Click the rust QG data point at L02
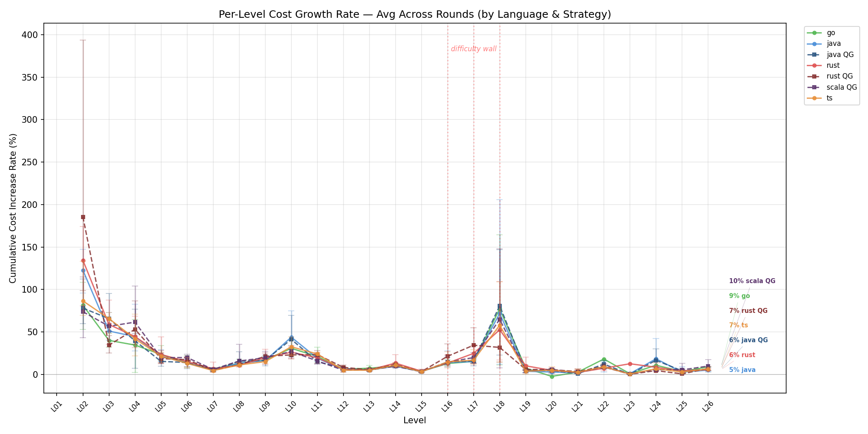The width and height of the screenshot is (868, 434). click(83, 217)
